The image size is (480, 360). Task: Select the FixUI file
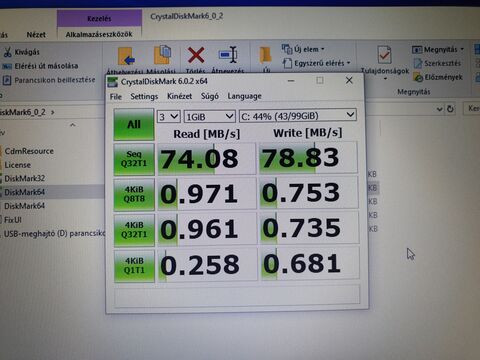click(13, 220)
